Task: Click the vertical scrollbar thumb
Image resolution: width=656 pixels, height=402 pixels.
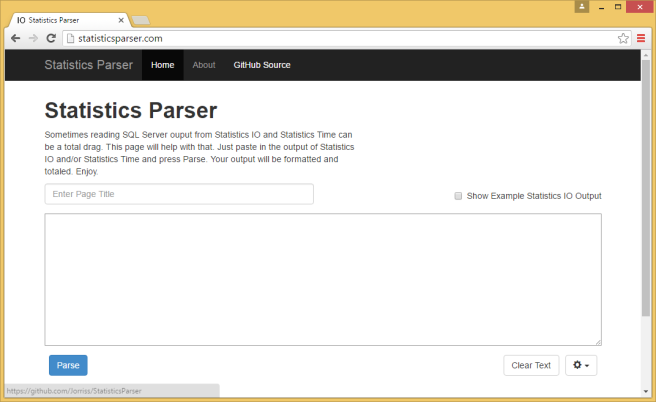Action: click(646, 188)
